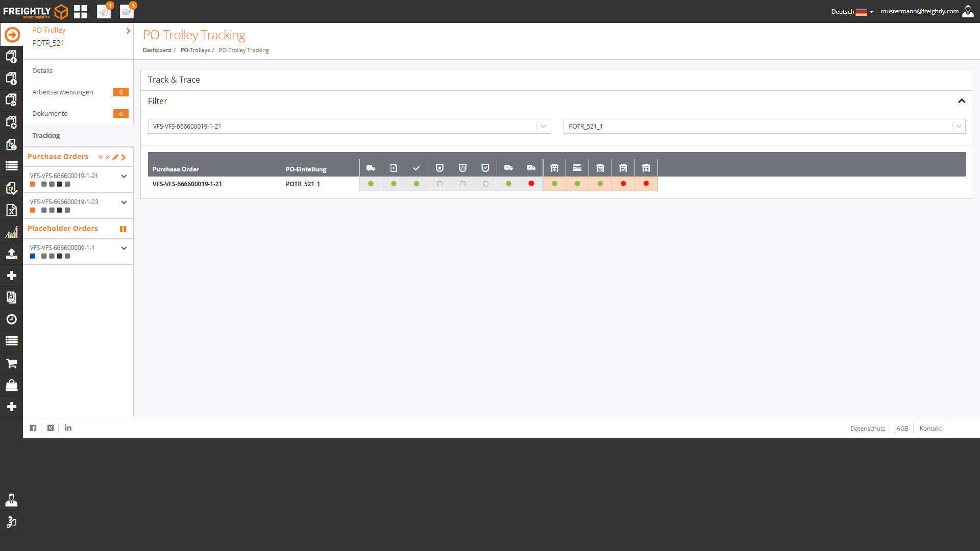The height and width of the screenshot is (551, 980).
Task: Open the paper plane notifications icon
Action: pyautogui.click(x=104, y=11)
